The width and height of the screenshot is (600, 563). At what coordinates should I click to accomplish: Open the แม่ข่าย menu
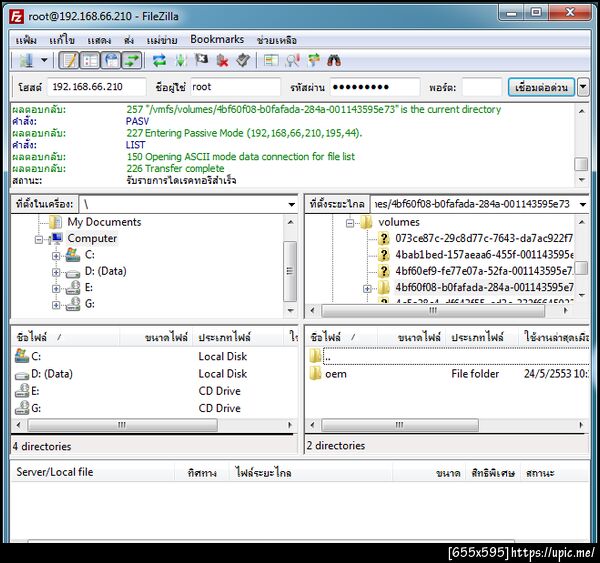coord(162,40)
